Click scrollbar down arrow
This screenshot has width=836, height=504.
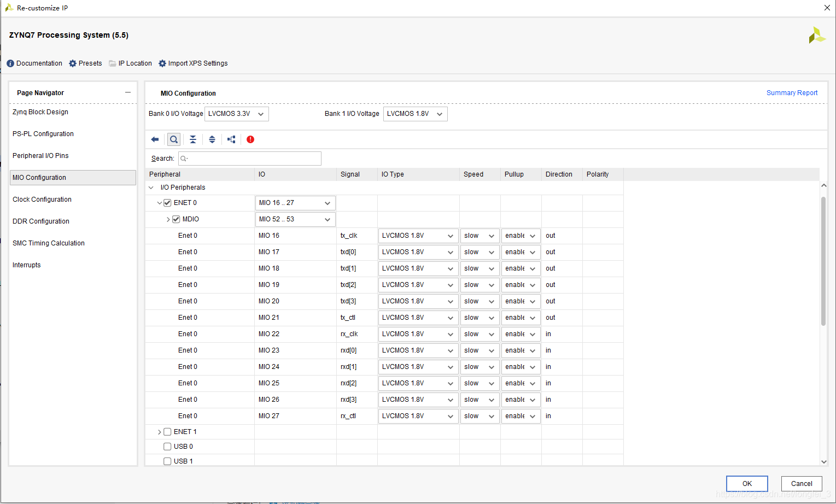[824, 461]
